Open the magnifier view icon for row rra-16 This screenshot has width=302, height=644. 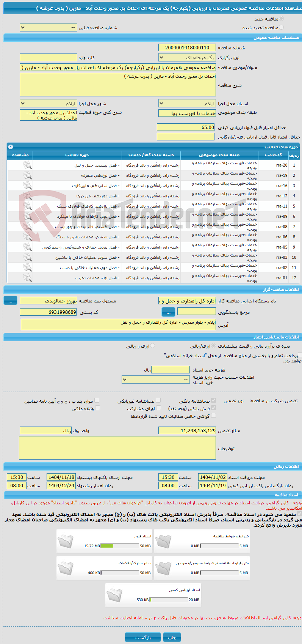click(x=27, y=186)
